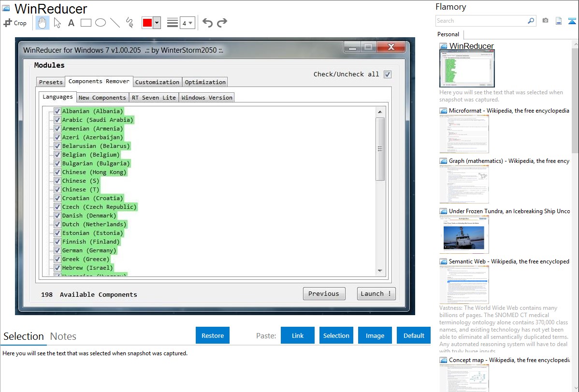The image size is (579, 392).
Task: Uncheck the Belarusian (Belarus) checkbox
Action: coord(57,146)
